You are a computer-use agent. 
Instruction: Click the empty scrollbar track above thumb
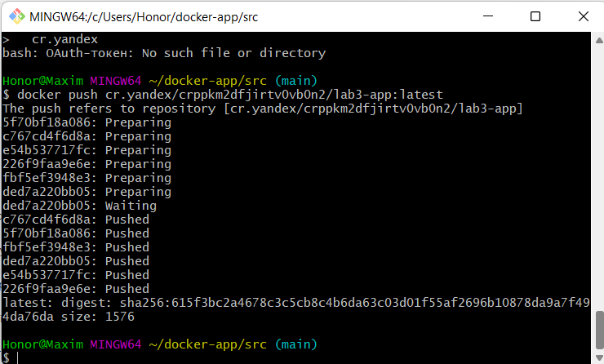point(599,177)
